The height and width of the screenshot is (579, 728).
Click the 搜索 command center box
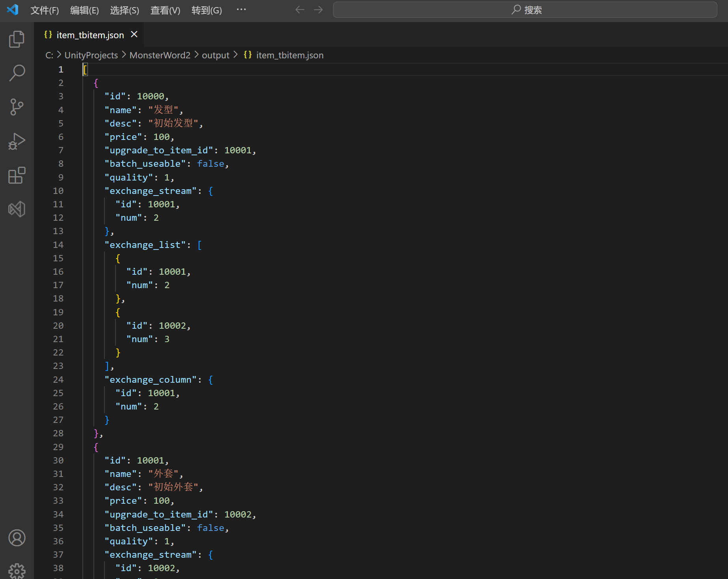pyautogui.click(x=525, y=10)
